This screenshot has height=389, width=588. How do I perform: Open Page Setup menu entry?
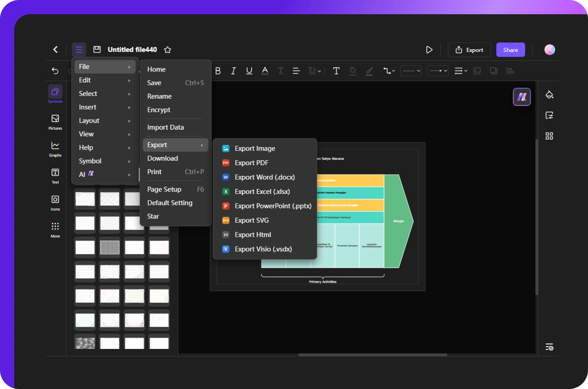click(175, 189)
